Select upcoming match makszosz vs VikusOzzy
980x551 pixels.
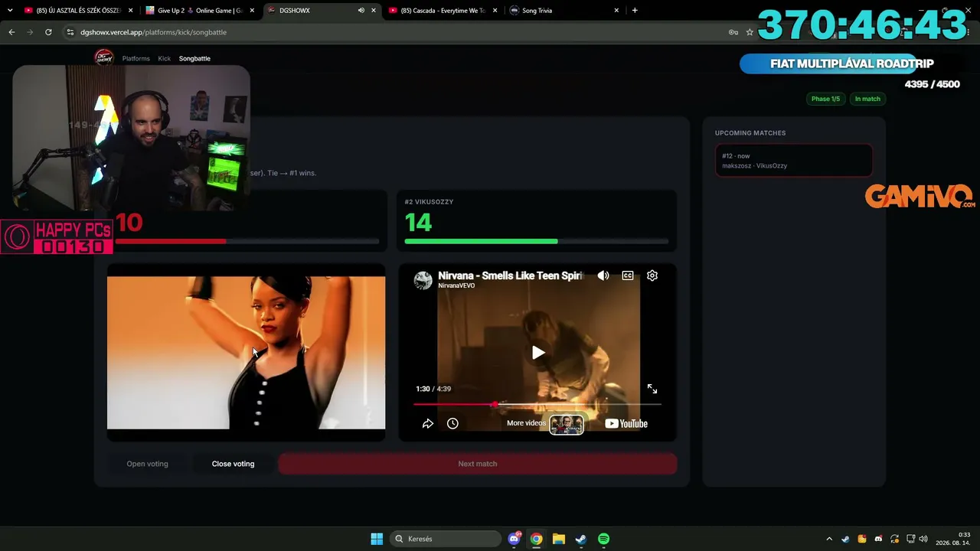coord(794,161)
